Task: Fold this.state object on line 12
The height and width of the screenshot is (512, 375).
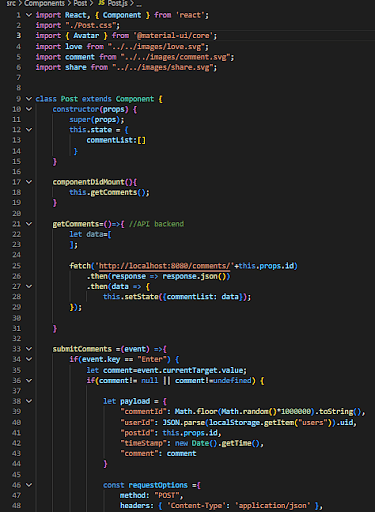Action: [x=29, y=130]
